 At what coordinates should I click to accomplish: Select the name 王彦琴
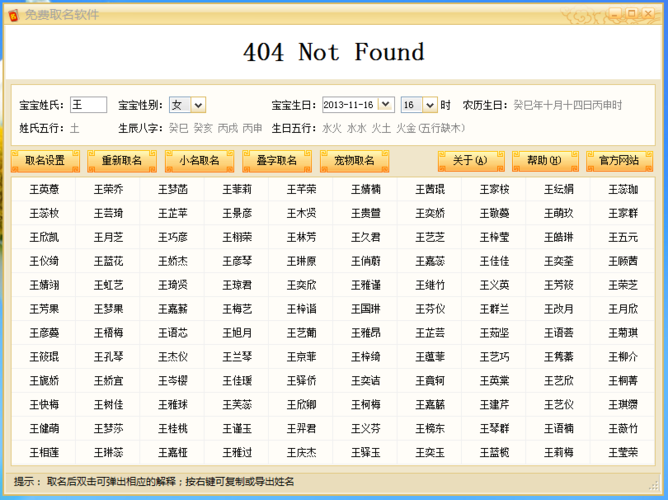[237, 261]
